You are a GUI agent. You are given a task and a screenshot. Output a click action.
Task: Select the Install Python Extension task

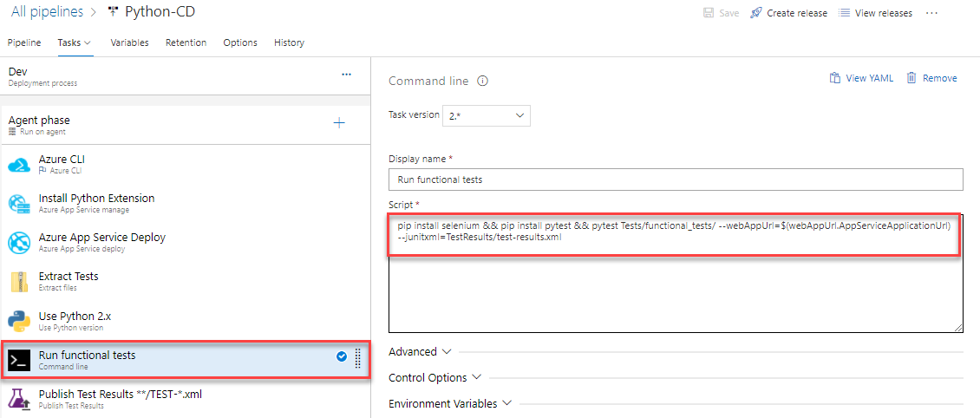click(185, 204)
